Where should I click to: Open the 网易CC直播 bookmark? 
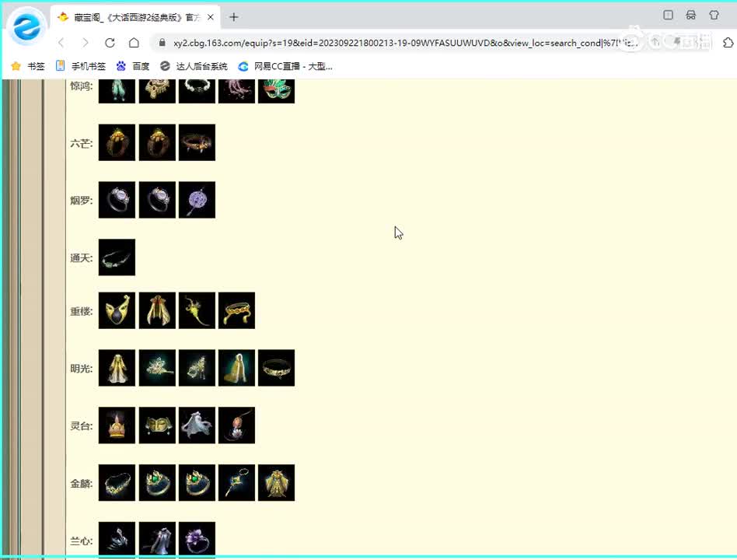pyautogui.click(x=285, y=66)
